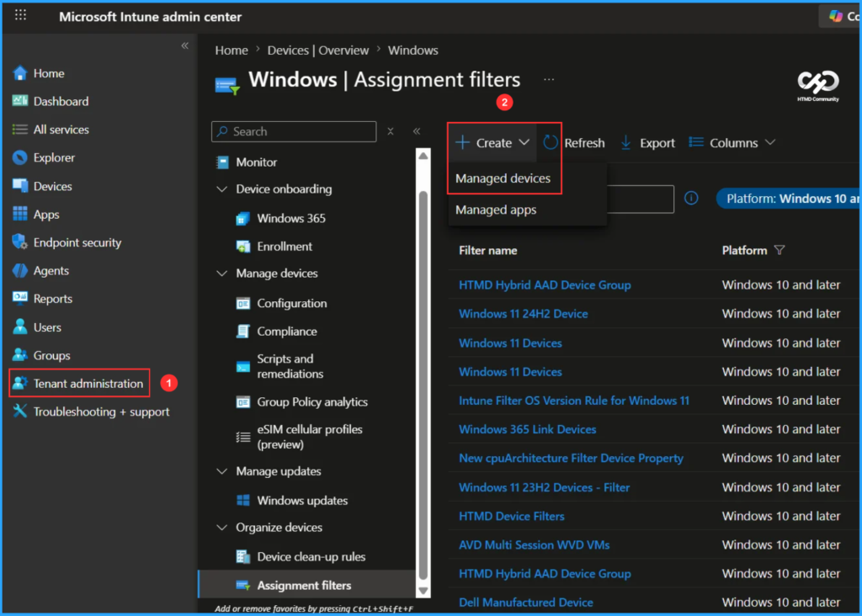Collapse the Device onboarding section
This screenshot has width=862, height=616.
[221, 189]
